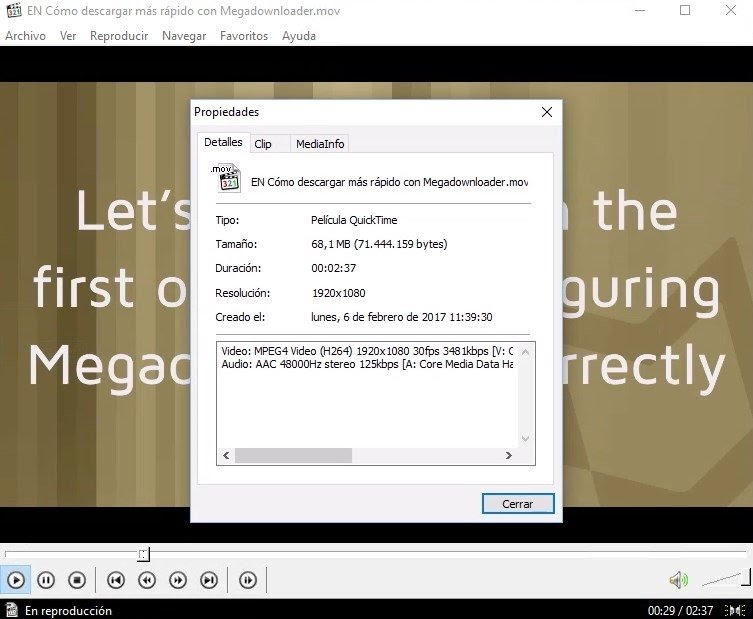The width and height of the screenshot is (753, 619).
Task: Click the .mov file icon in Propiedades
Action: click(x=226, y=179)
